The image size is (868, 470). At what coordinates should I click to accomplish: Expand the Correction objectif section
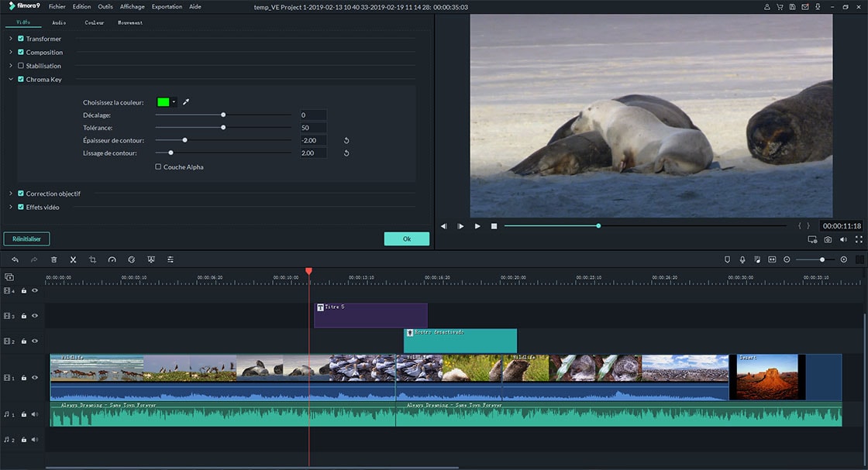click(x=11, y=194)
